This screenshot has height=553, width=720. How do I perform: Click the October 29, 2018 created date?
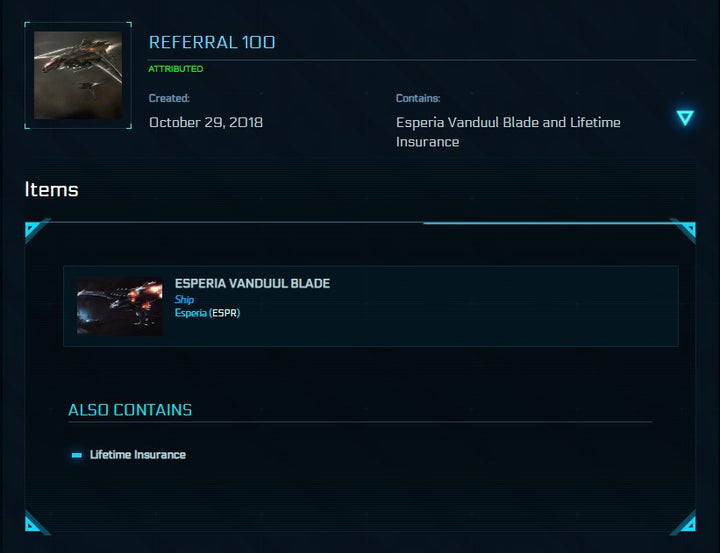[206, 122]
